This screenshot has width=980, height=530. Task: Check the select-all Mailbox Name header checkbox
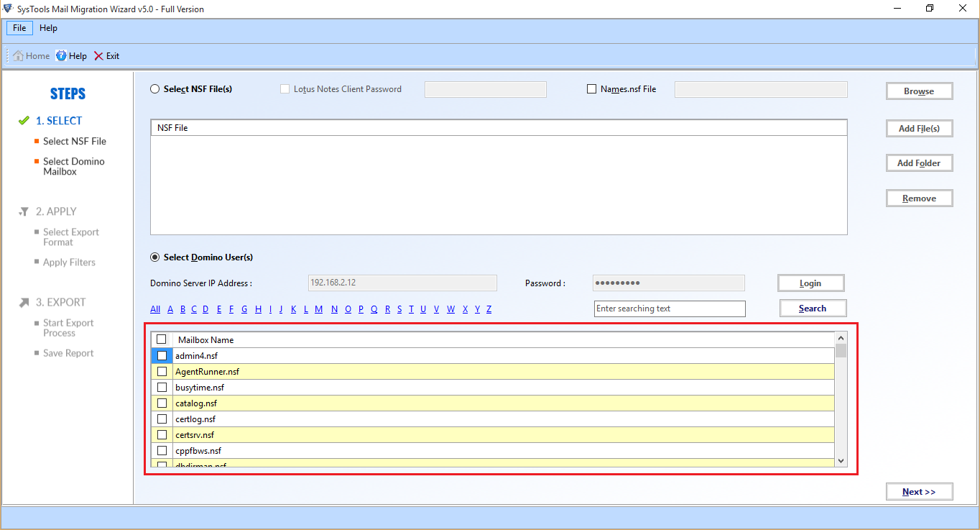click(162, 339)
